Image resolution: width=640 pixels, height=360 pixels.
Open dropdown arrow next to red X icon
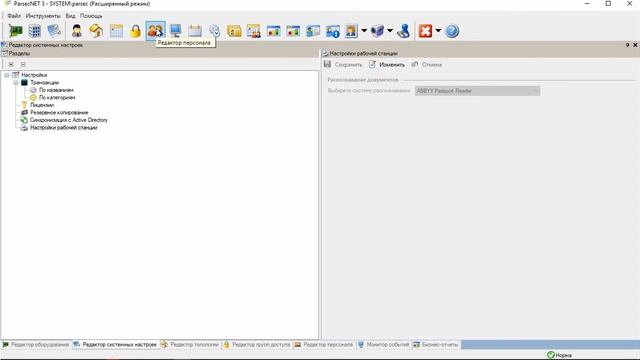[438, 31]
